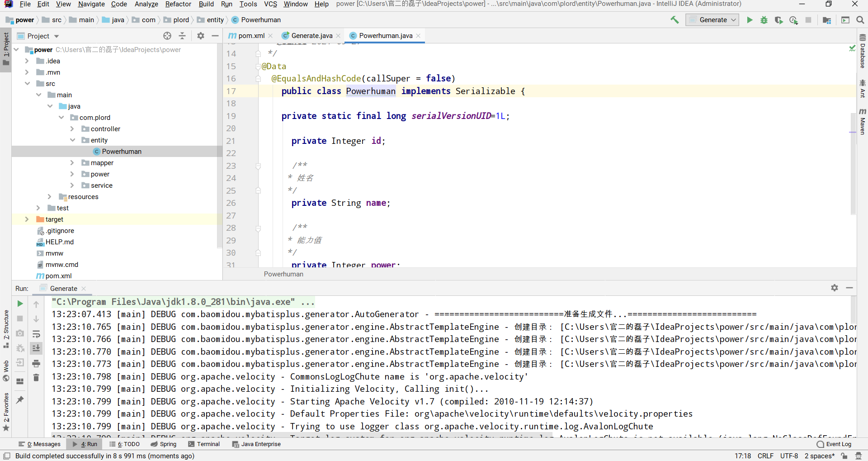Collapse the com.plord package

click(x=61, y=118)
